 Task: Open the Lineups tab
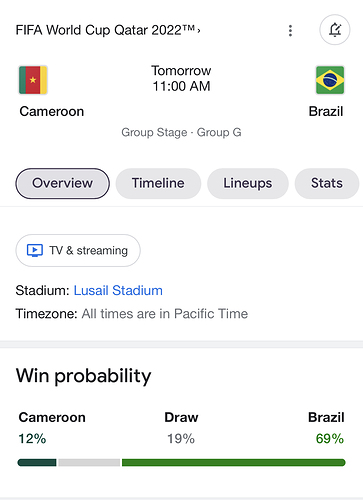click(x=248, y=183)
